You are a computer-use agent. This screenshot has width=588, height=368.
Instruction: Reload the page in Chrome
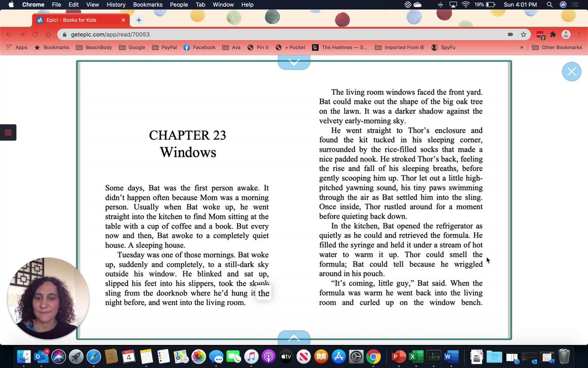35,34
